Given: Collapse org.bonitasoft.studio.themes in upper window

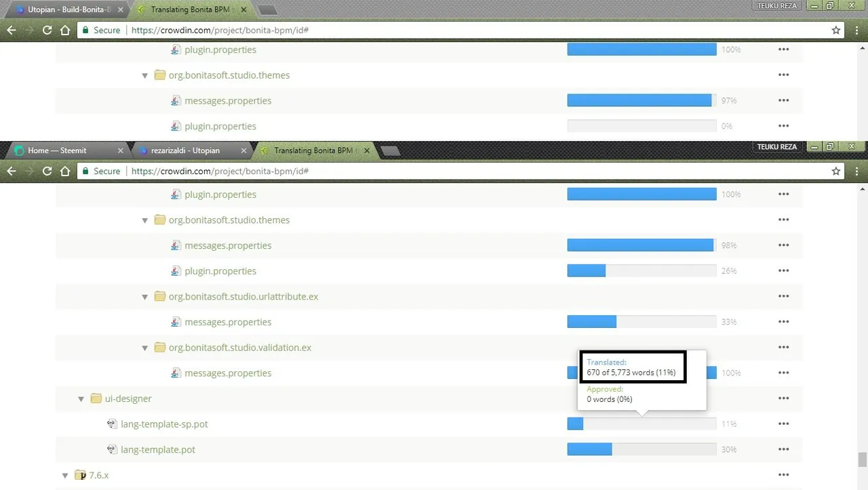Looking at the screenshot, I should coord(144,76).
